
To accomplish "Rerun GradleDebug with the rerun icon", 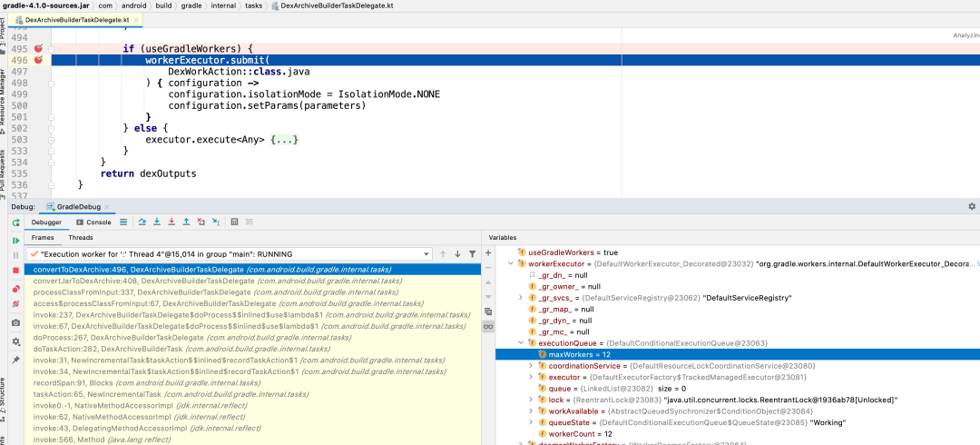I will tap(15, 222).
